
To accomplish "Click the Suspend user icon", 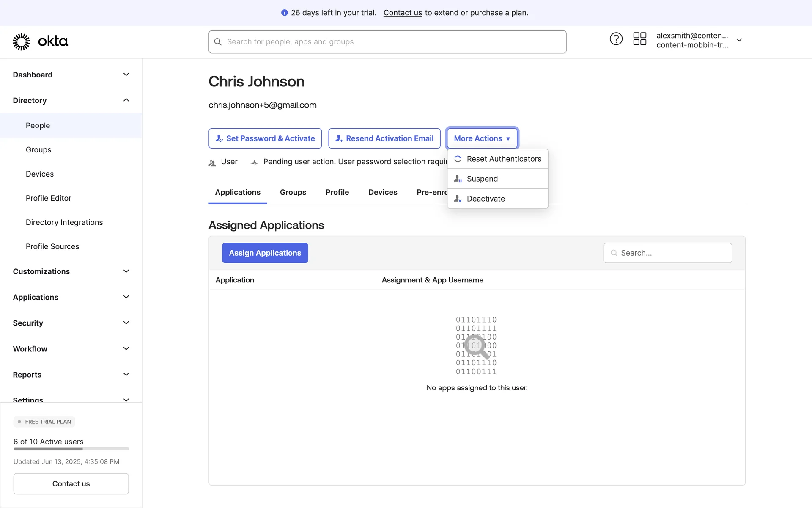I will [458, 179].
